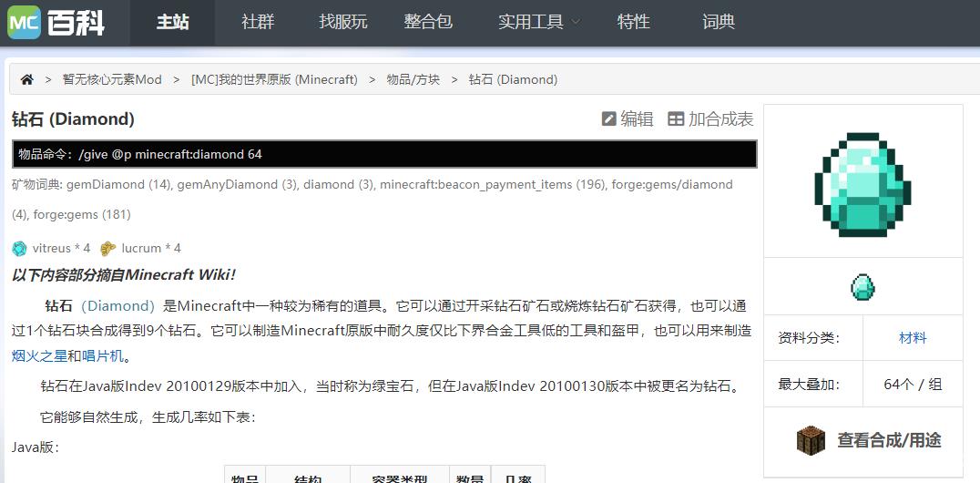This screenshot has width=980, height=483.
Task: Open gemAnyDiamond (3) ore dictionary entry
Action: point(237,185)
